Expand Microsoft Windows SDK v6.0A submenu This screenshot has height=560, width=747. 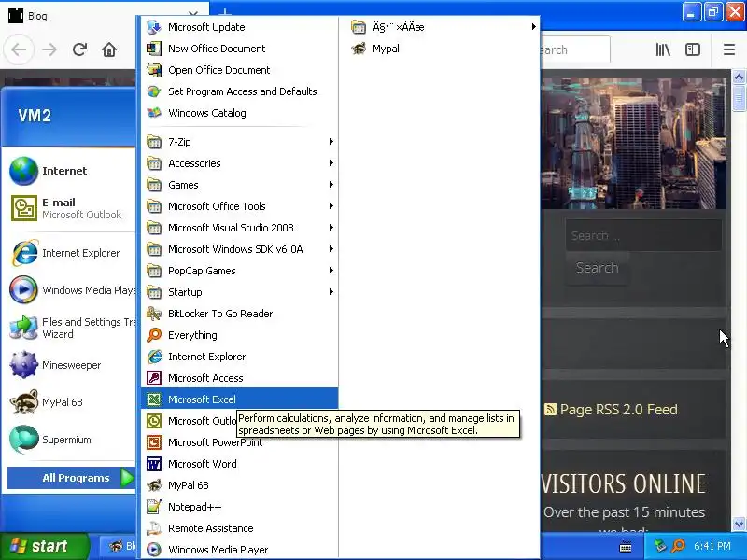[x=239, y=248]
